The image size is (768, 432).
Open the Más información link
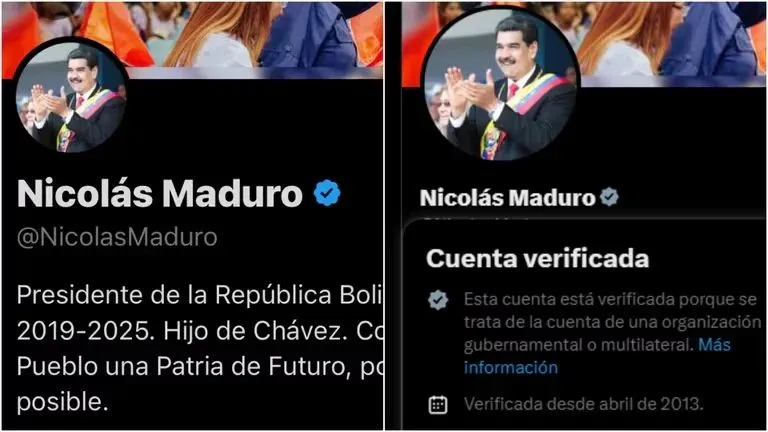(597, 356)
